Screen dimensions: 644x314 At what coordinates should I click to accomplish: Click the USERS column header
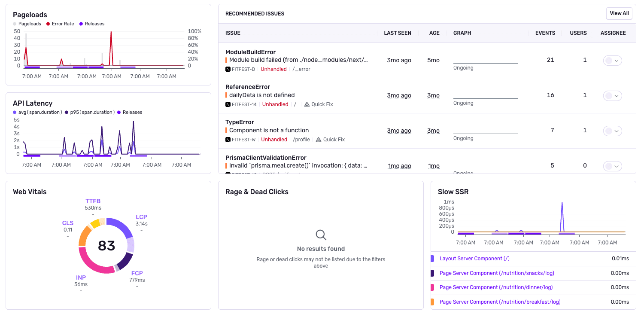(578, 33)
